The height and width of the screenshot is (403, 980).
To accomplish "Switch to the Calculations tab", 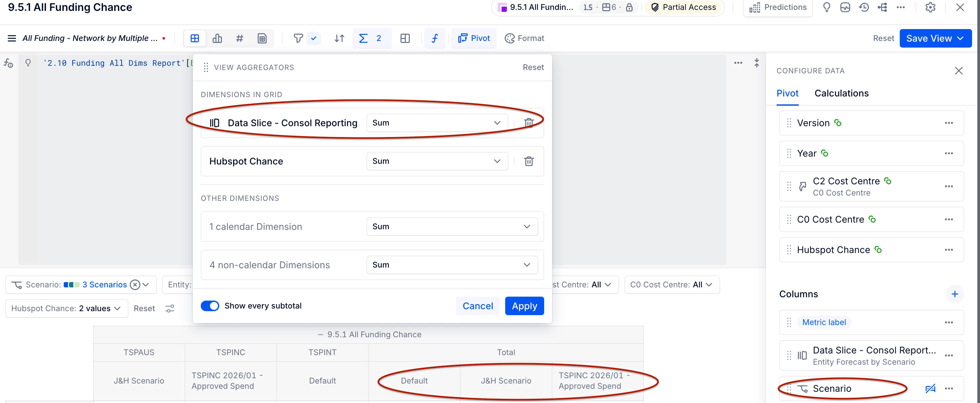I will (841, 93).
